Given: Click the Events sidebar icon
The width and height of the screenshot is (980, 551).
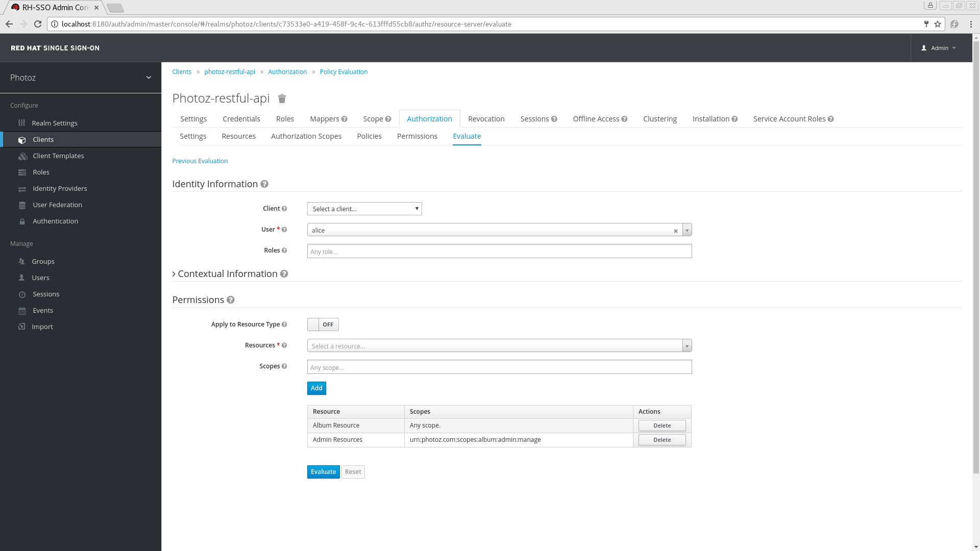Looking at the screenshot, I should (22, 310).
